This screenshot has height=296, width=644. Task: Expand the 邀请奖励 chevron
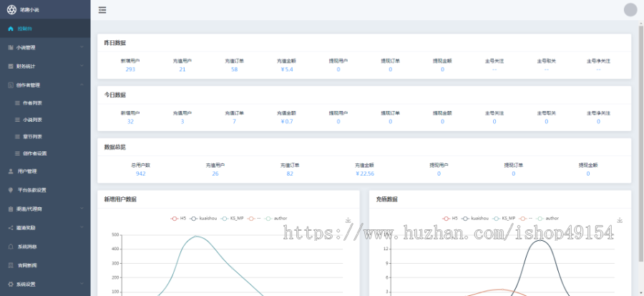[82, 227]
